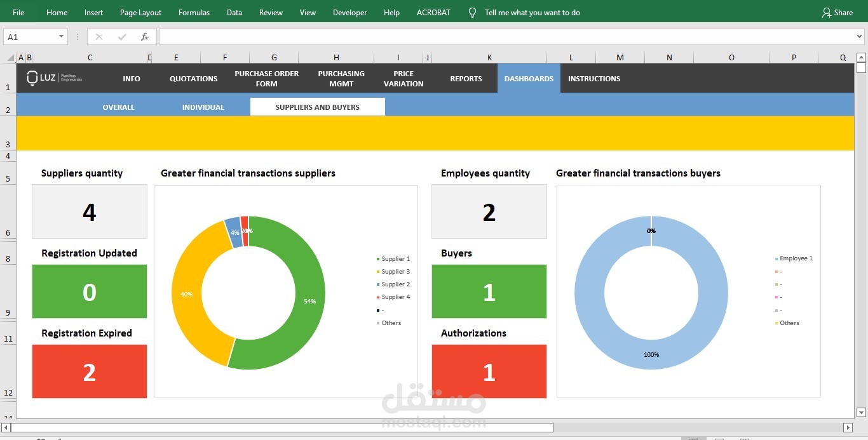Select row 6 header
Image resolution: width=868 pixels, height=440 pixels.
point(8,211)
